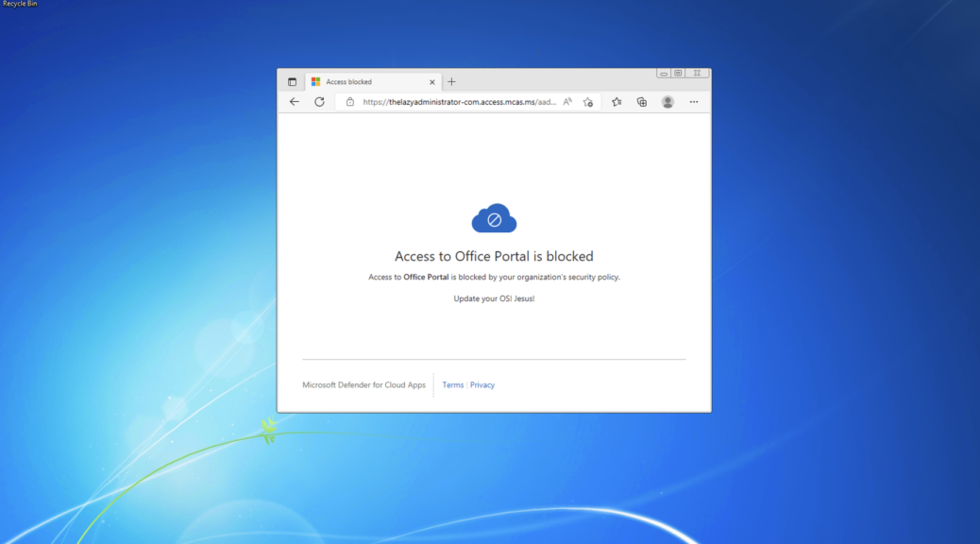Image resolution: width=980 pixels, height=544 pixels.
Task: Maximize the browser window
Action: pyautogui.click(x=678, y=73)
